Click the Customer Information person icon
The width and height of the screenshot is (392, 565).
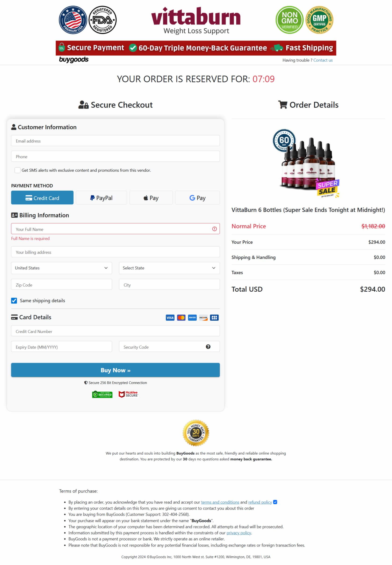14,127
